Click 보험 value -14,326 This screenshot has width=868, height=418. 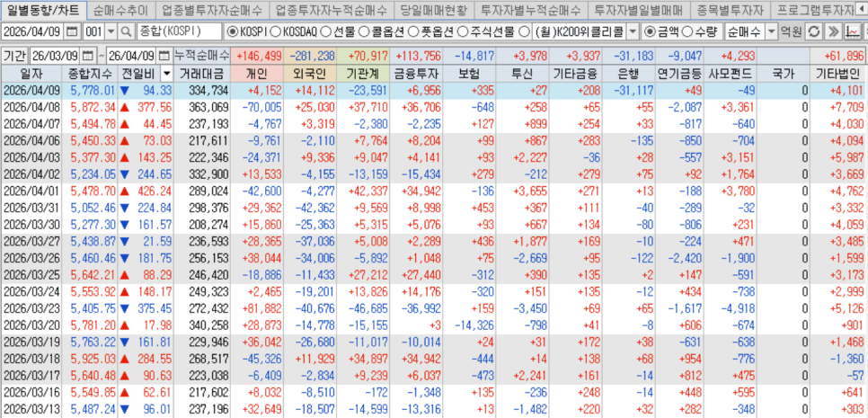[x=474, y=325]
